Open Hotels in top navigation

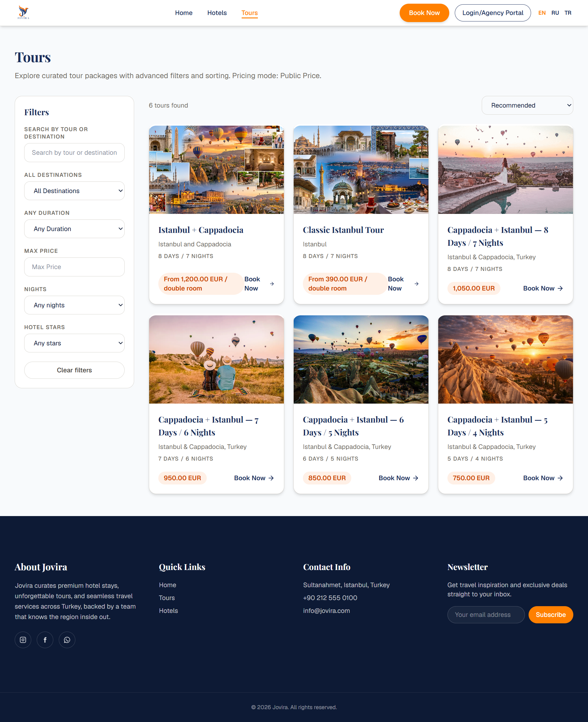pyautogui.click(x=217, y=13)
